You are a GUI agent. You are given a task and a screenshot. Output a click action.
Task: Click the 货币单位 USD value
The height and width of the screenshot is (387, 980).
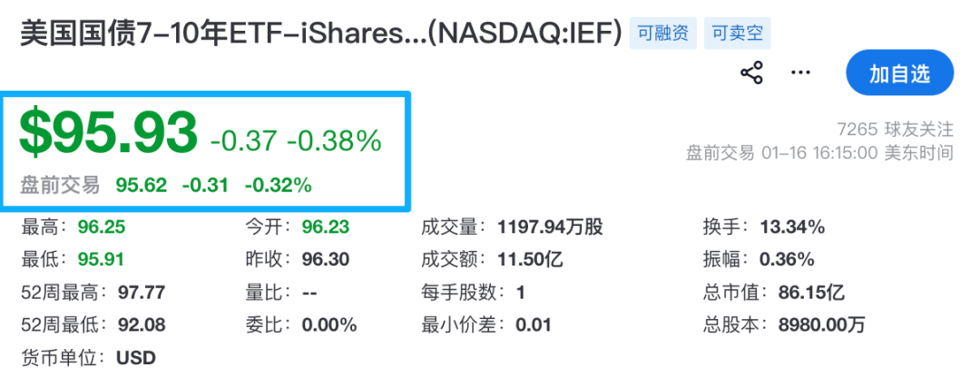coord(136,357)
